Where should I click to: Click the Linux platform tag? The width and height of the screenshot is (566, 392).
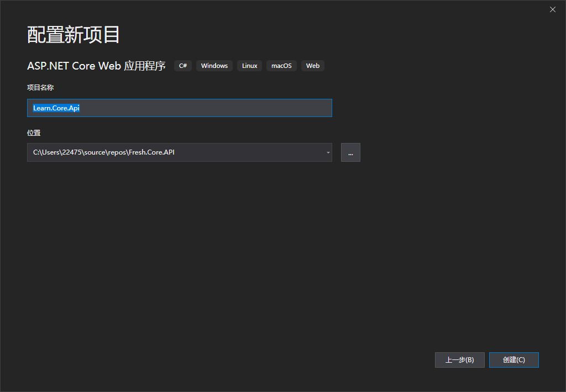[249, 66]
